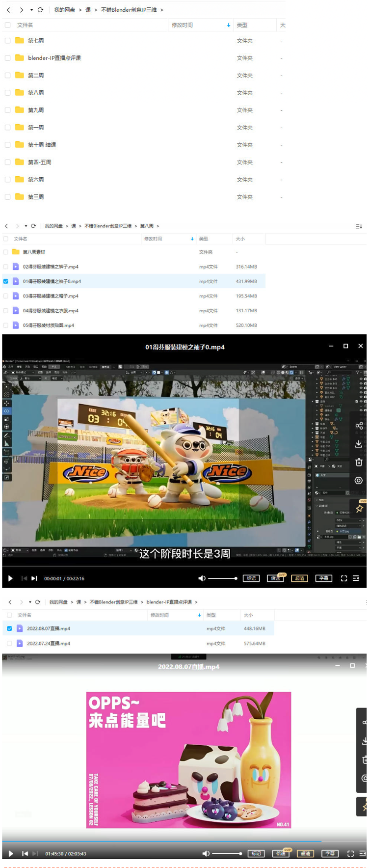Click 标记 button in 01得芬 player
The image size is (368, 868).
tap(251, 578)
